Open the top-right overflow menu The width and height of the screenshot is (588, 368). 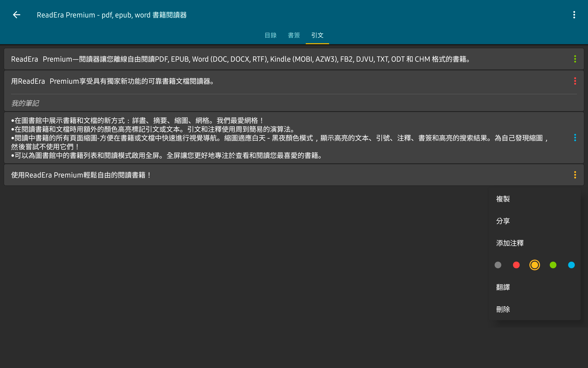point(574,15)
